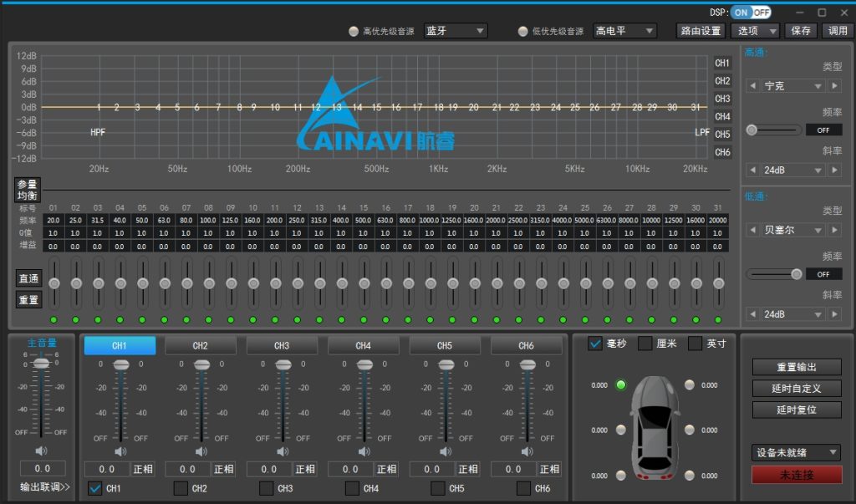Check the CH6 checkbox below the faders
856x504 pixels.
(x=523, y=488)
